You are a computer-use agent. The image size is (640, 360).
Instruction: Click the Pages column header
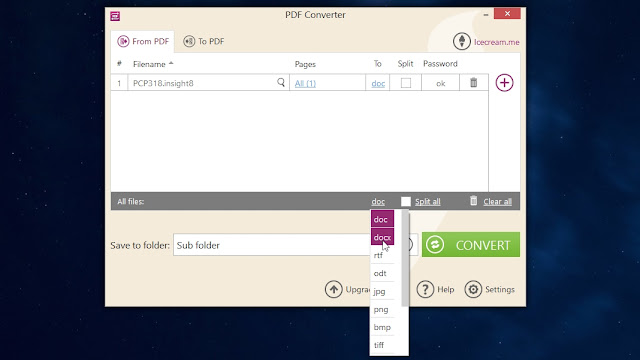(x=305, y=64)
